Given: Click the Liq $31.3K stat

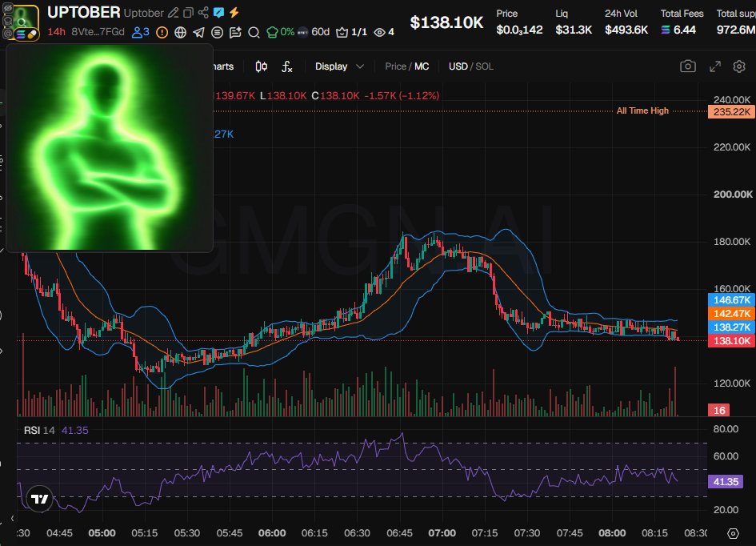Looking at the screenshot, I should pos(574,22).
